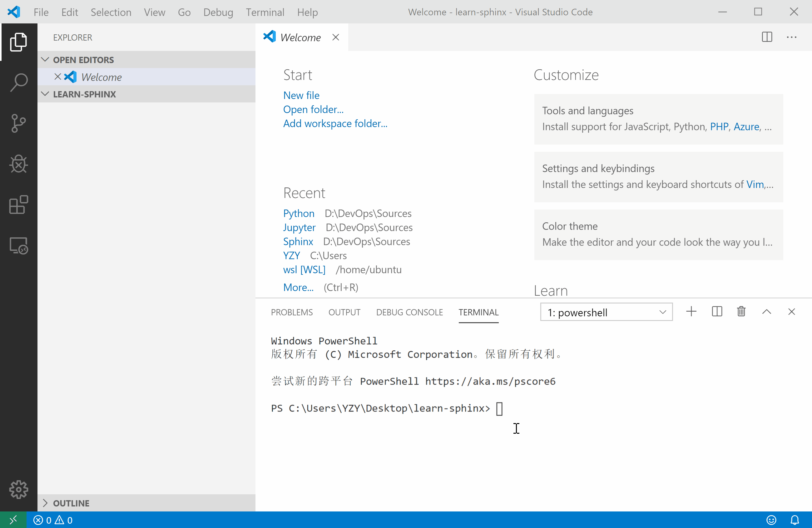Image resolution: width=812 pixels, height=528 pixels.
Task: Open the Remote Explorer view
Action: [18, 246]
